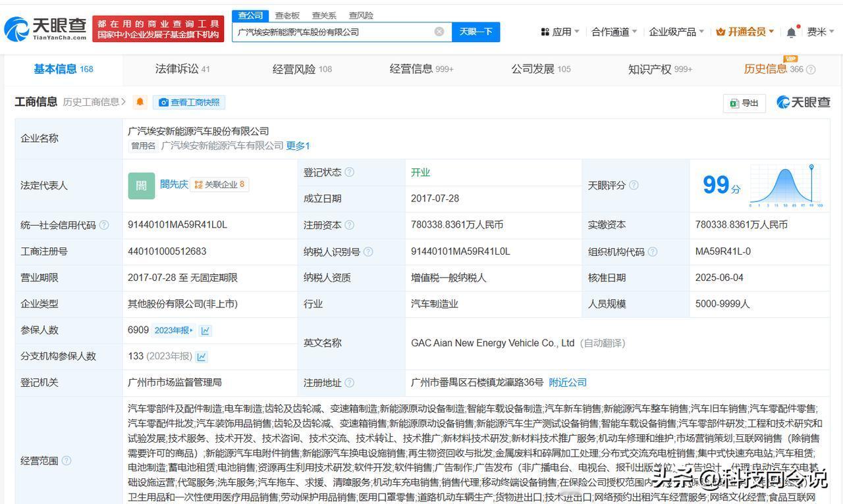
Task: Click the 5000-9999人 staff size value
Action: (722, 304)
